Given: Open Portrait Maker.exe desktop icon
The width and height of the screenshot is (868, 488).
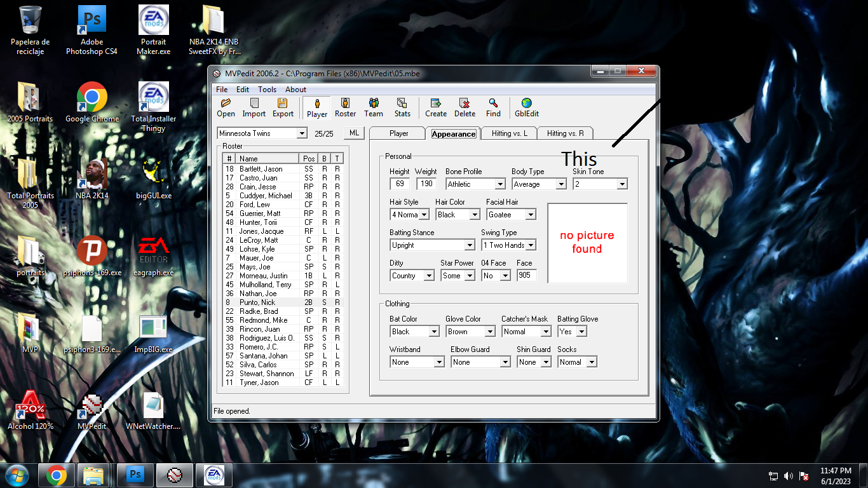Looking at the screenshot, I should [x=153, y=30].
